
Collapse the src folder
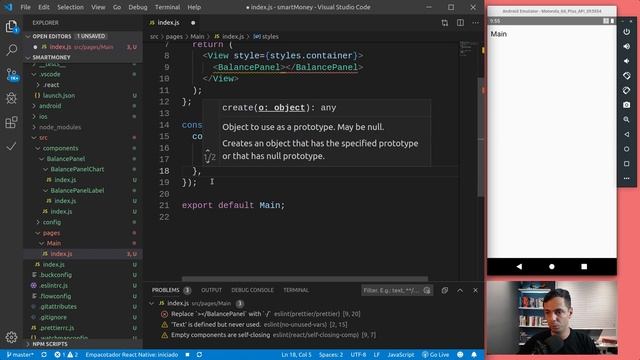click(x=43, y=138)
